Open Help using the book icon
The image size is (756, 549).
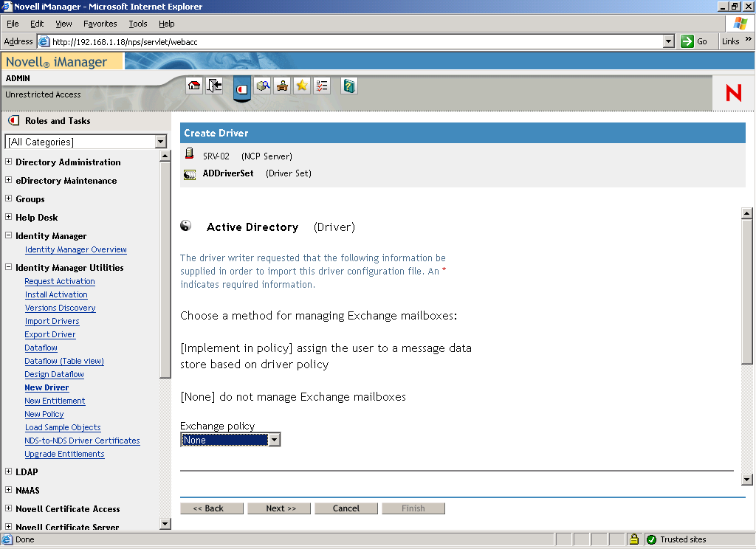pyautogui.click(x=348, y=86)
